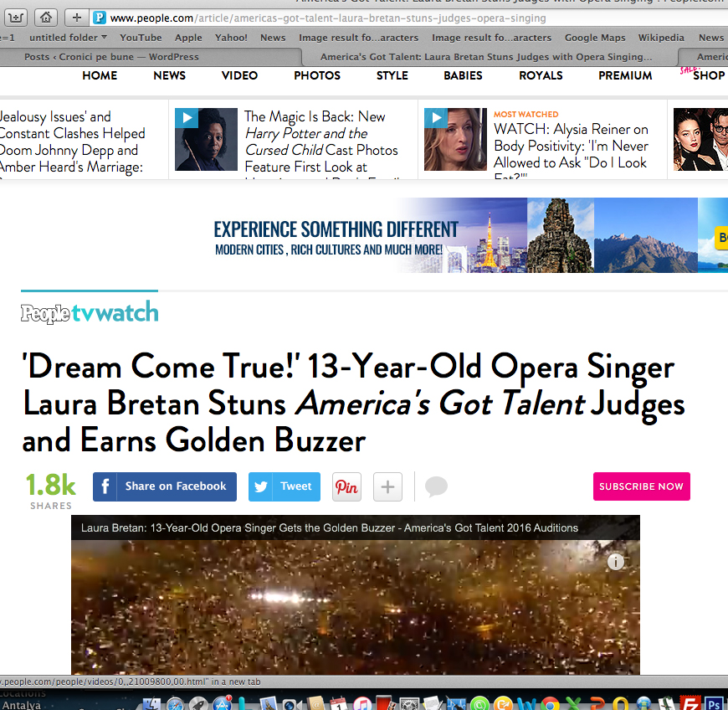Open the Apple bookmark
Image resolution: width=728 pixels, height=710 pixels.
pyautogui.click(x=188, y=38)
